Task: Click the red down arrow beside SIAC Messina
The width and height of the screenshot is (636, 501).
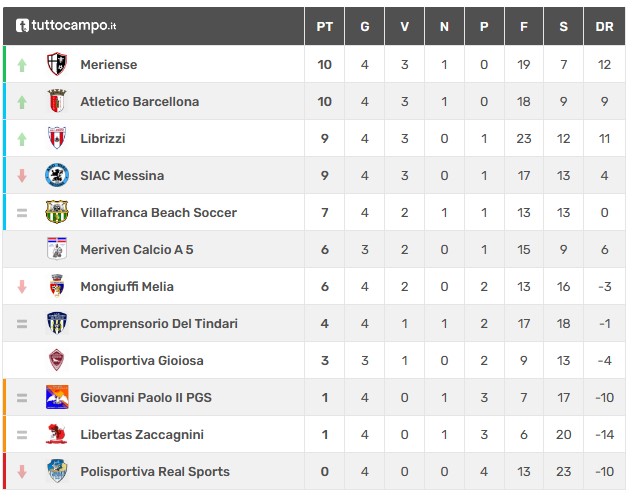Action: click(22, 175)
